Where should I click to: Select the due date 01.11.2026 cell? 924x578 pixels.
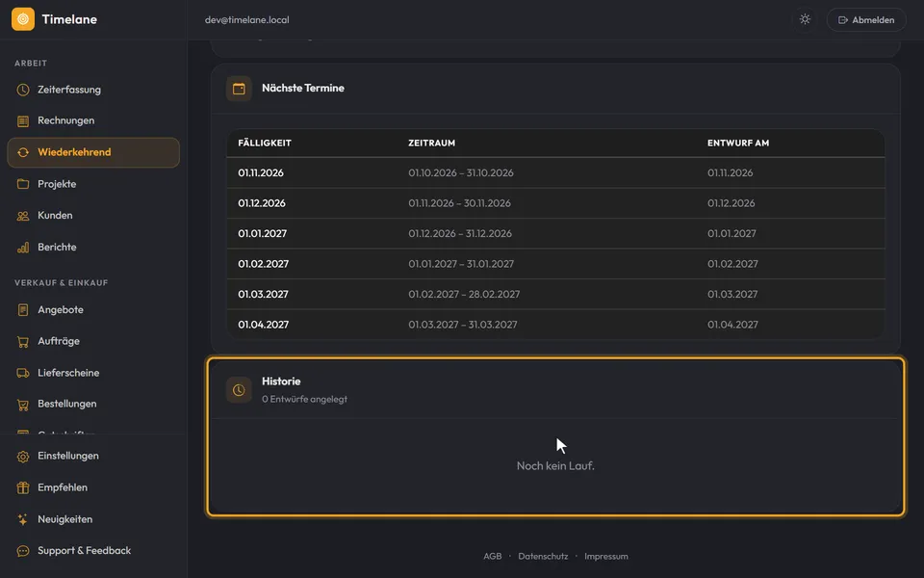click(261, 172)
